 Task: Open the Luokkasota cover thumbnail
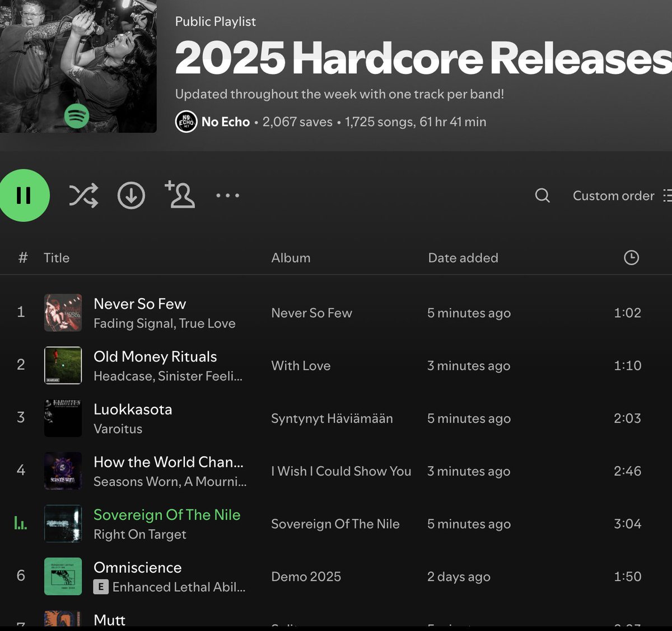[63, 418]
